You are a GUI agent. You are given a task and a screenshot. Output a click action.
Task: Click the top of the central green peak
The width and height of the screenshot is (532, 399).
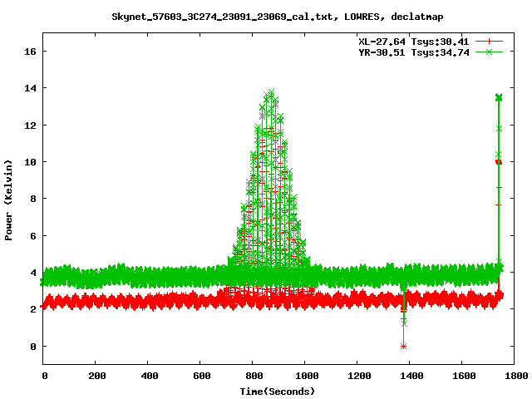tap(270, 93)
